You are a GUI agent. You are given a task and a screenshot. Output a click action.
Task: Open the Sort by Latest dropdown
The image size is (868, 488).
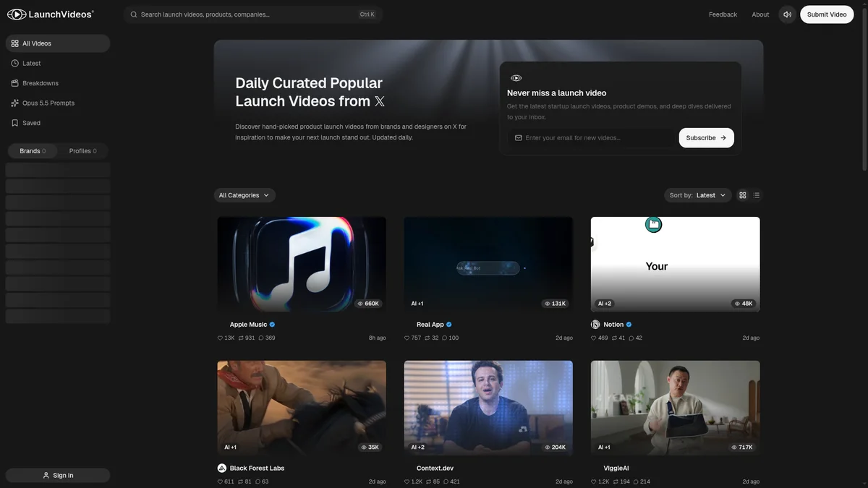click(698, 195)
